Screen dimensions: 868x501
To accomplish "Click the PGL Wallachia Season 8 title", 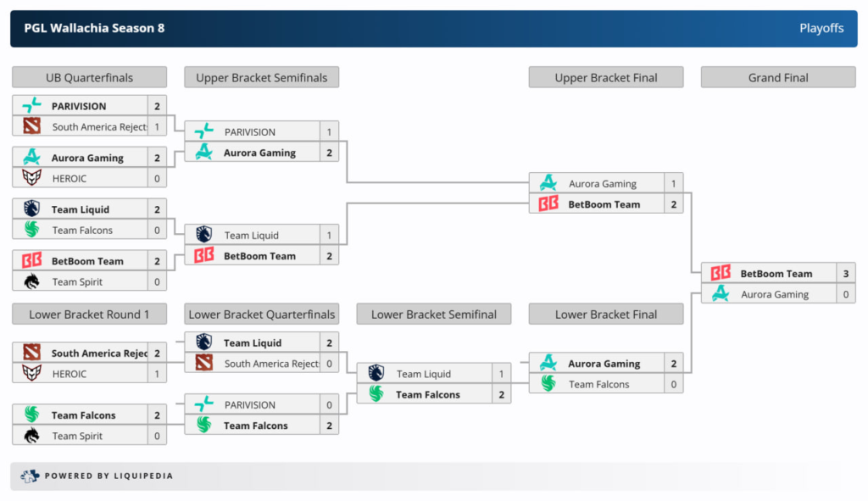I will (x=94, y=28).
